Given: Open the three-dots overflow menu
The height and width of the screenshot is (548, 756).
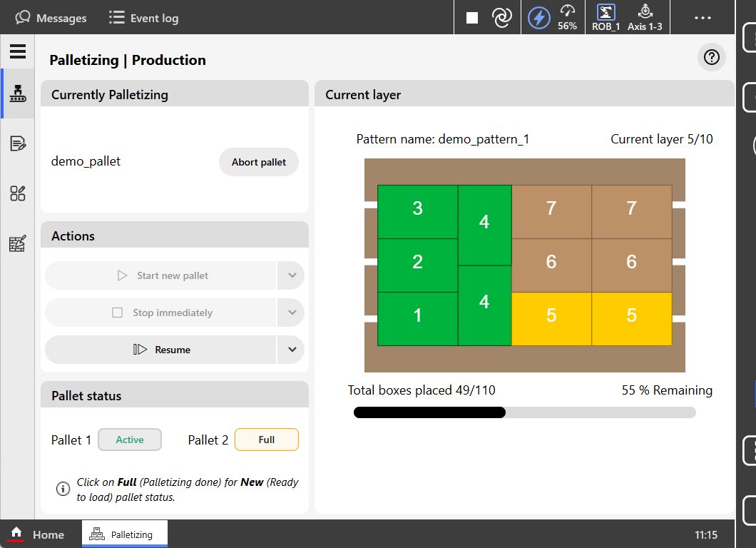Looking at the screenshot, I should pos(703,18).
